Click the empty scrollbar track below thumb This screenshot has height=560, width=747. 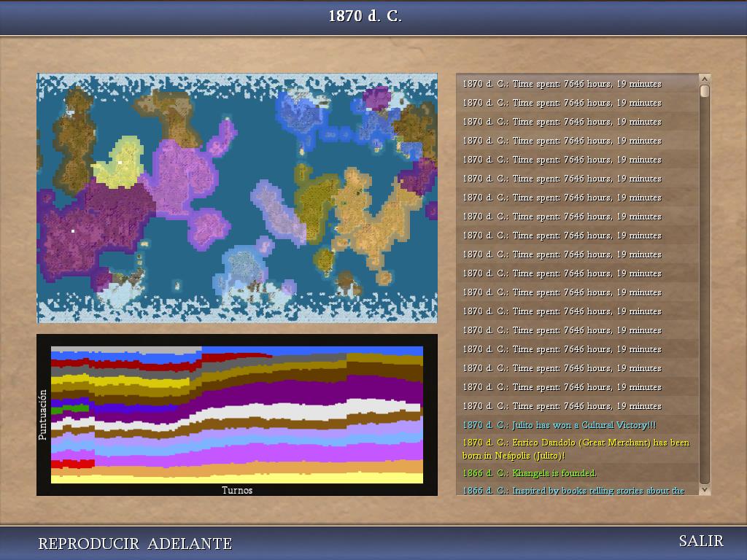705,292
